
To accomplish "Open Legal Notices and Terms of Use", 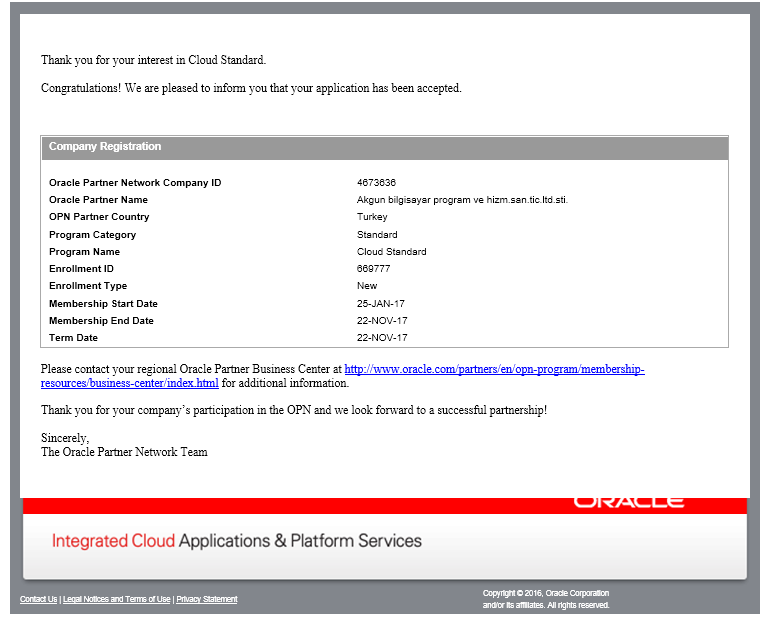I will coord(116,599).
